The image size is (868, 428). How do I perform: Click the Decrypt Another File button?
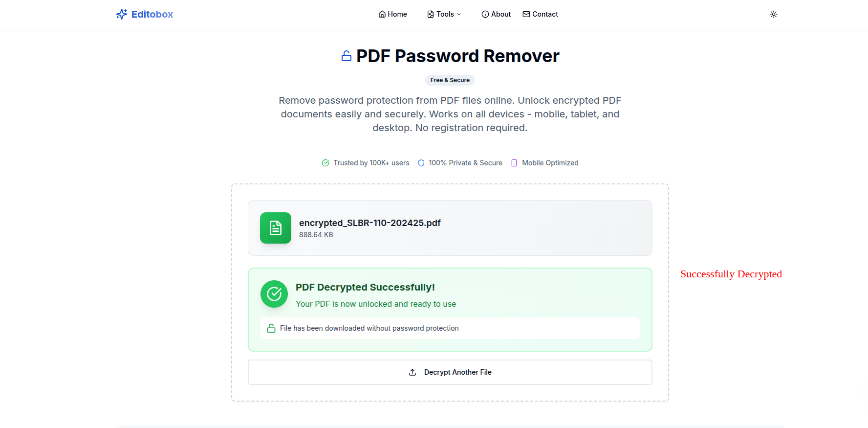pyautogui.click(x=450, y=372)
